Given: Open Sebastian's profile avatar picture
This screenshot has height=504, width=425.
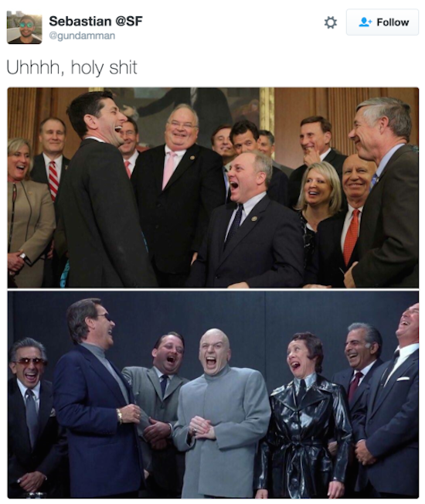Looking at the screenshot, I should [25, 27].
